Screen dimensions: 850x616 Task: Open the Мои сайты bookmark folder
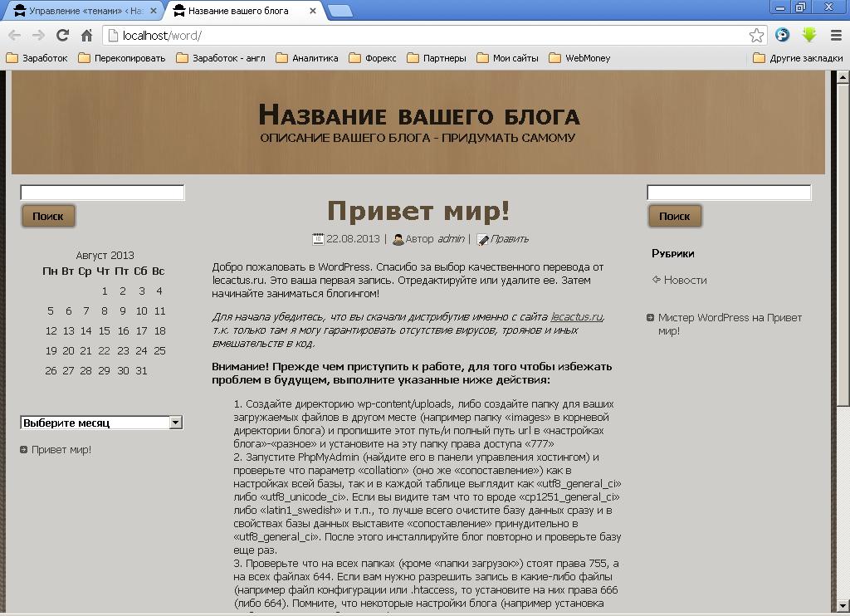tap(507, 58)
